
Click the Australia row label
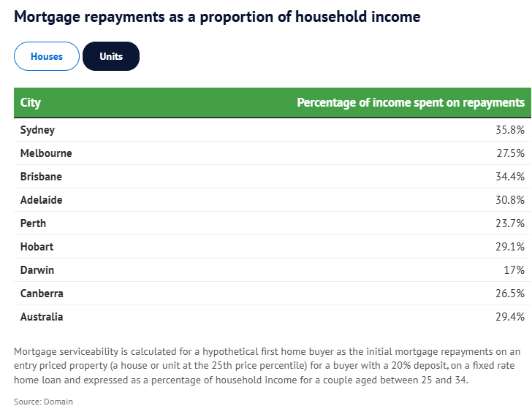pos(42,317)
